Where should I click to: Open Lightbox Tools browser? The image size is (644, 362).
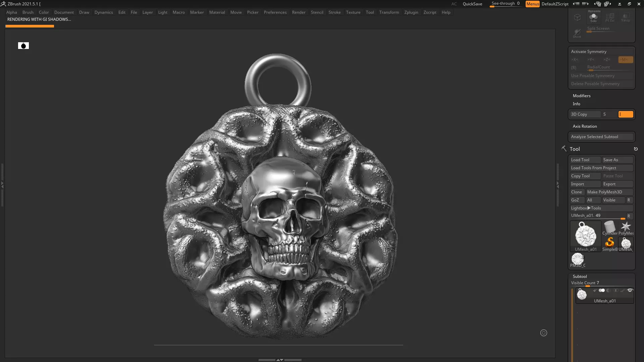pyautogui.click(x=601, y=208)
